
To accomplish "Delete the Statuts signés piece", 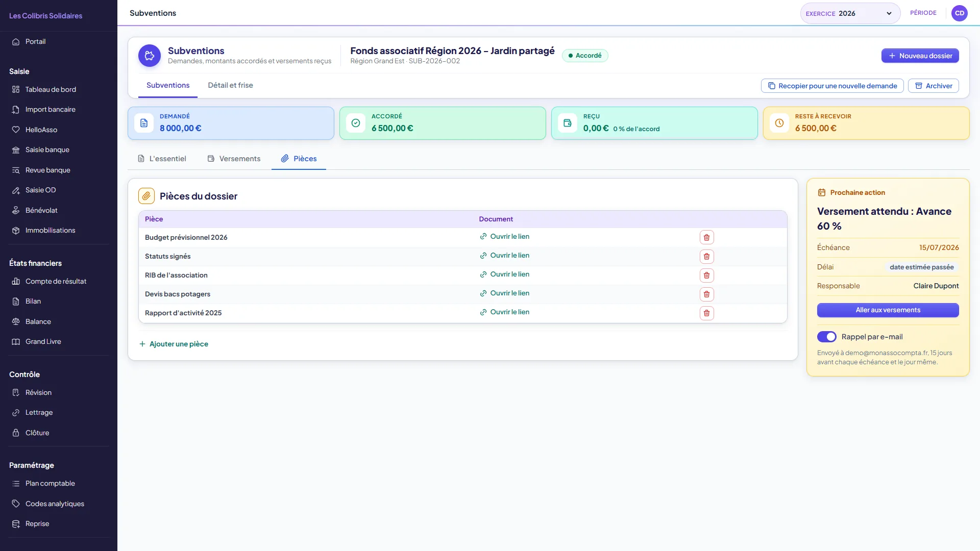I will [706, 256].
